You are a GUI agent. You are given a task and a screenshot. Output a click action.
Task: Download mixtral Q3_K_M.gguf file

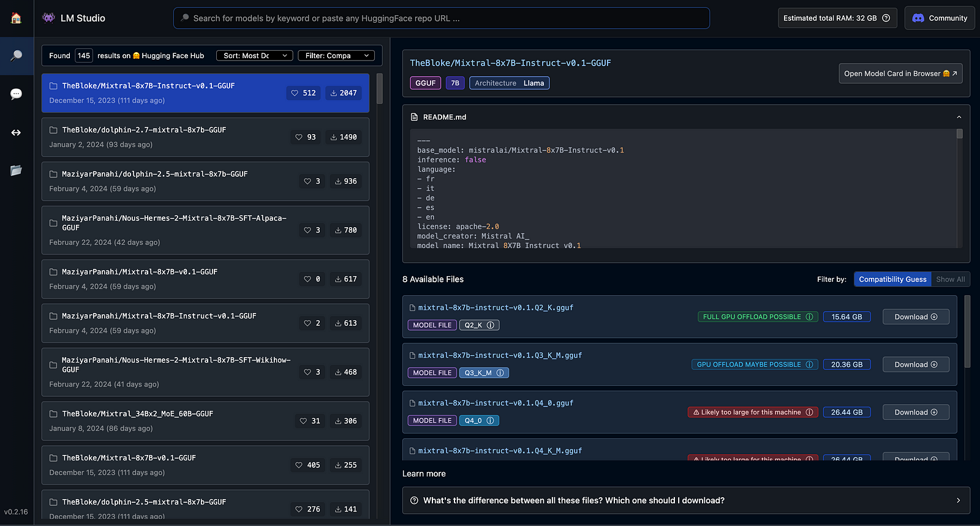(x=916, y=364)
